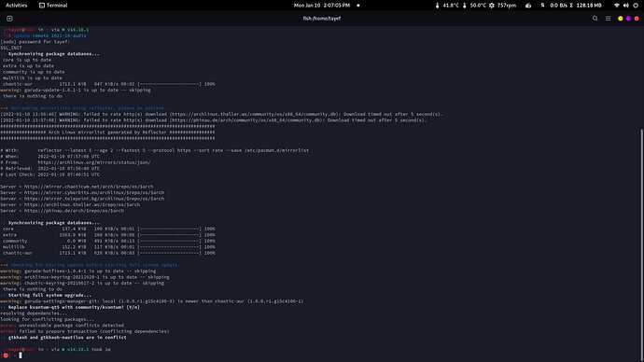Open the Terminal app menu in top bar
This screenshot has width=644, height=362.
coord(53,6)
